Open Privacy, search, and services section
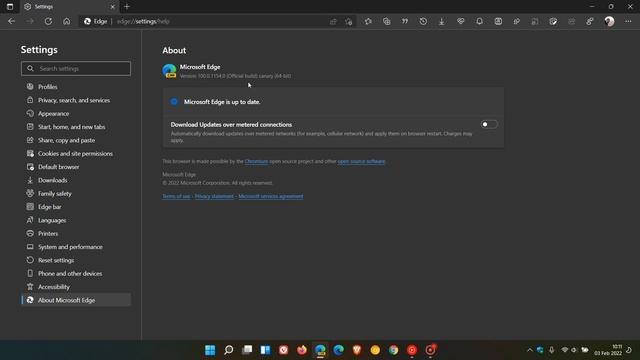This screenshot has height=360, width=640. [76, 100]
